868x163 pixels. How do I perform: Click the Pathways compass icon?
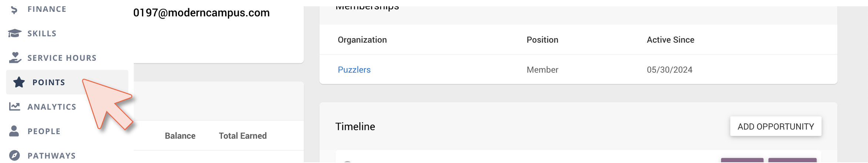tap(14, 156)
